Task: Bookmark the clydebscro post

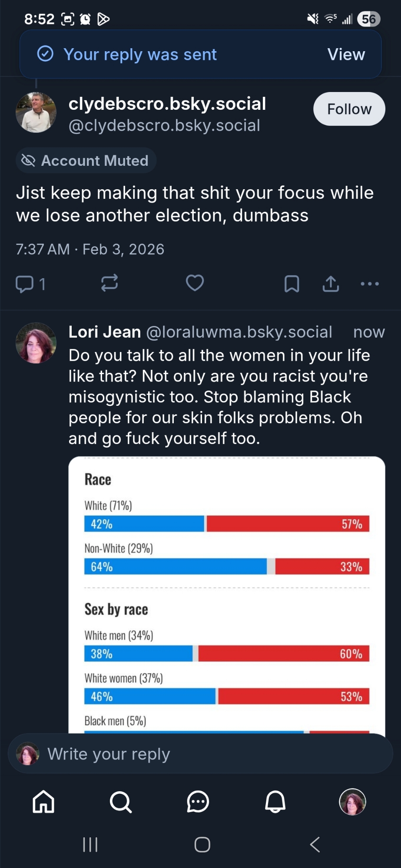Action: pos(292,284)
